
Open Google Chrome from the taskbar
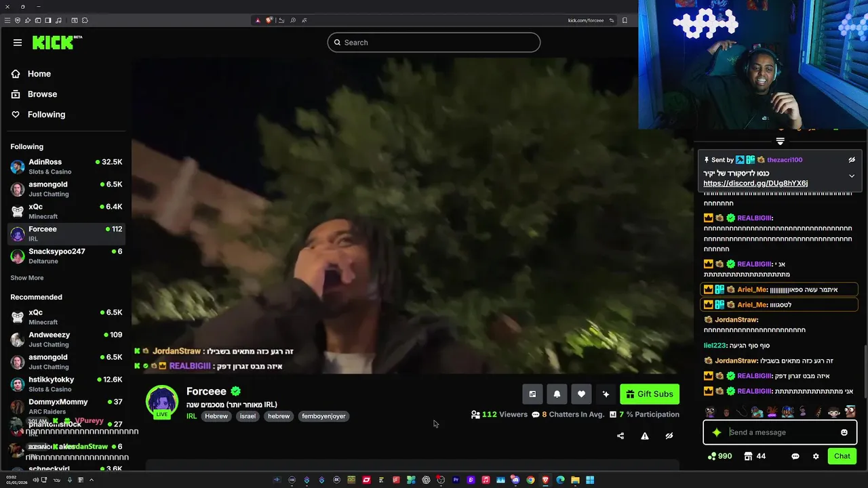coord(530,480)
